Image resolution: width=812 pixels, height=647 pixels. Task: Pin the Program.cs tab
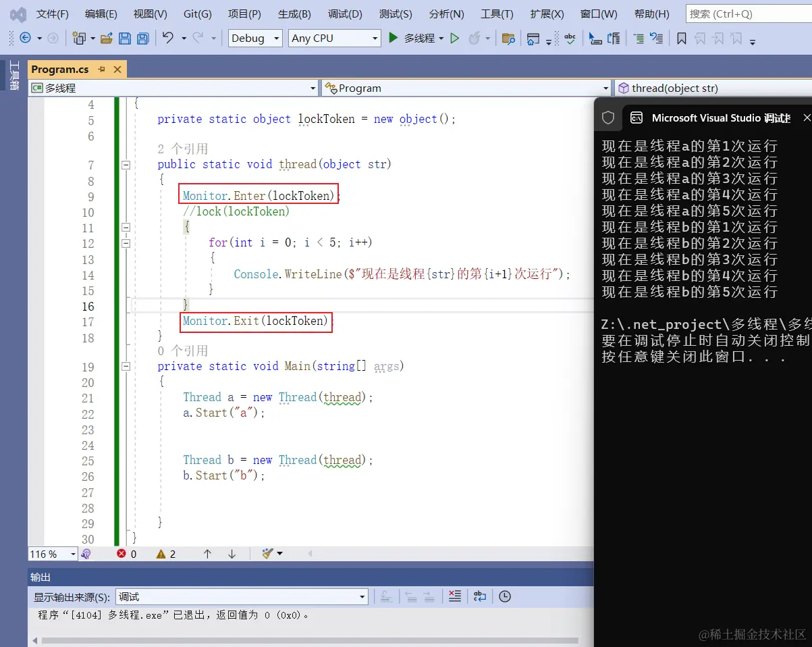point(102,69)
